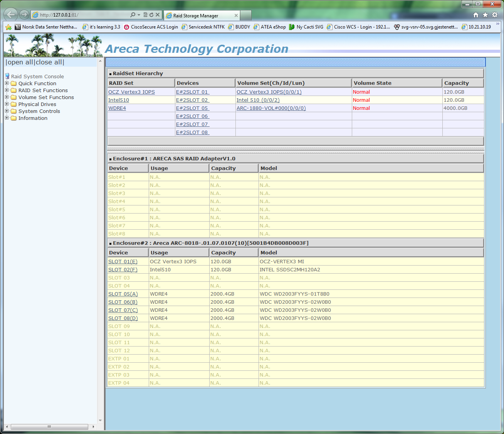Open SLOT 07(C) in Enclosure#2

click(x=123, y=310)
